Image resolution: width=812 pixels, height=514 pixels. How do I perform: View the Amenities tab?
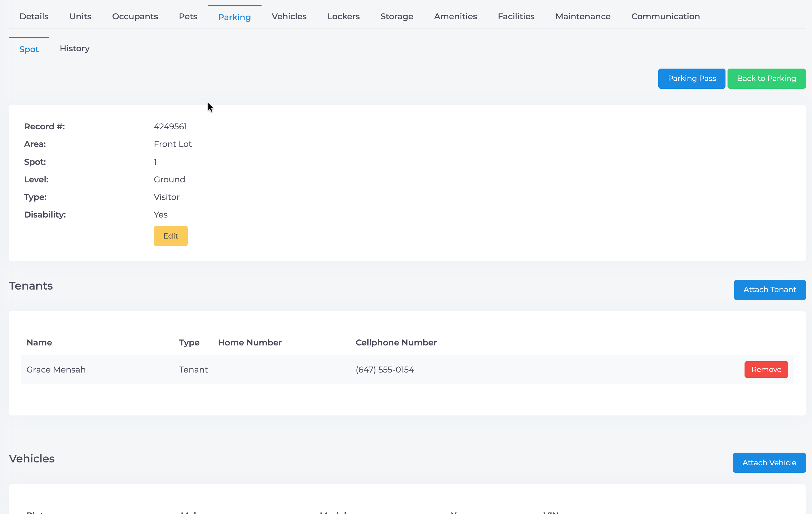(x=455, y=16)
